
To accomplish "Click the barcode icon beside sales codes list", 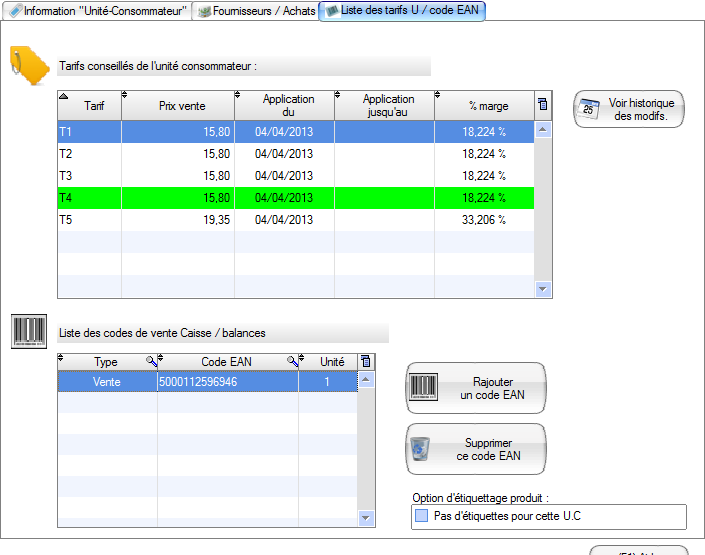I will pos(28,332).
